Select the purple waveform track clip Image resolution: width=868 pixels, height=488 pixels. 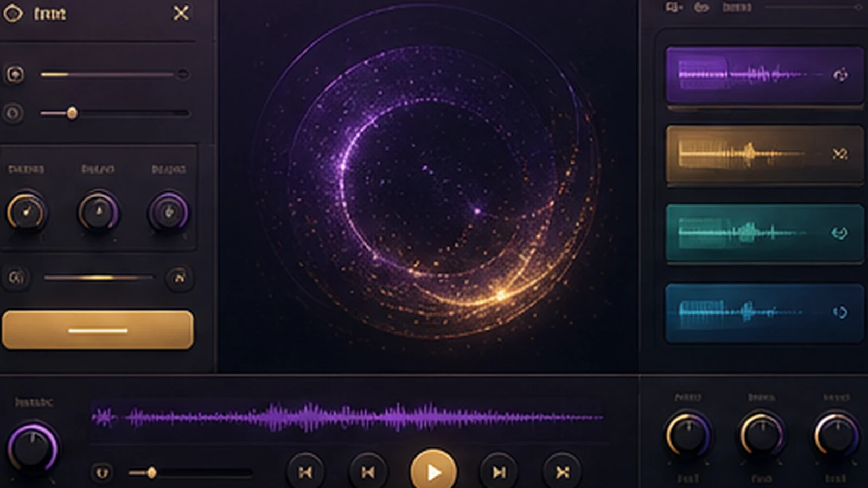pos(764,75)
